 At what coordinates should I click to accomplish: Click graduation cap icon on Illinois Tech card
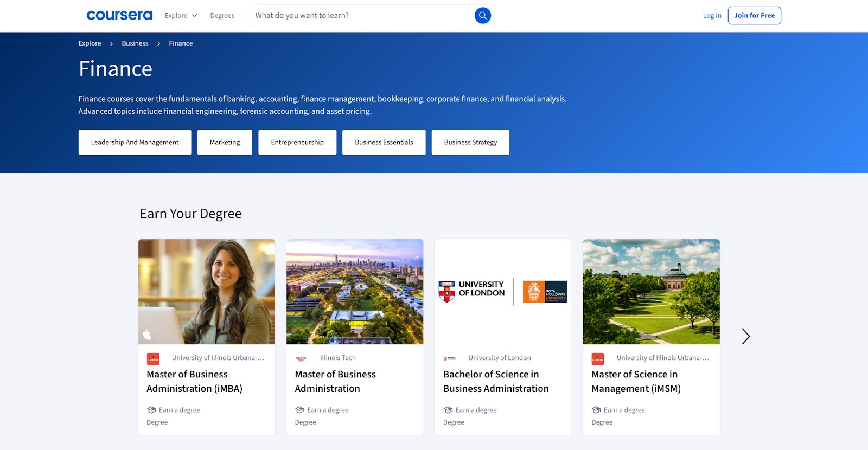tap(299, 410)
